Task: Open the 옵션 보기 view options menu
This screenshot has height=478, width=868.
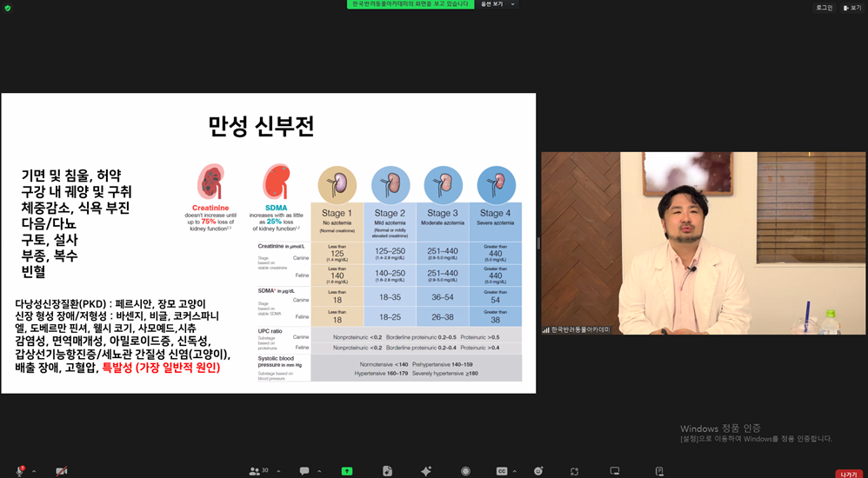Action: [x=497, y=3]
